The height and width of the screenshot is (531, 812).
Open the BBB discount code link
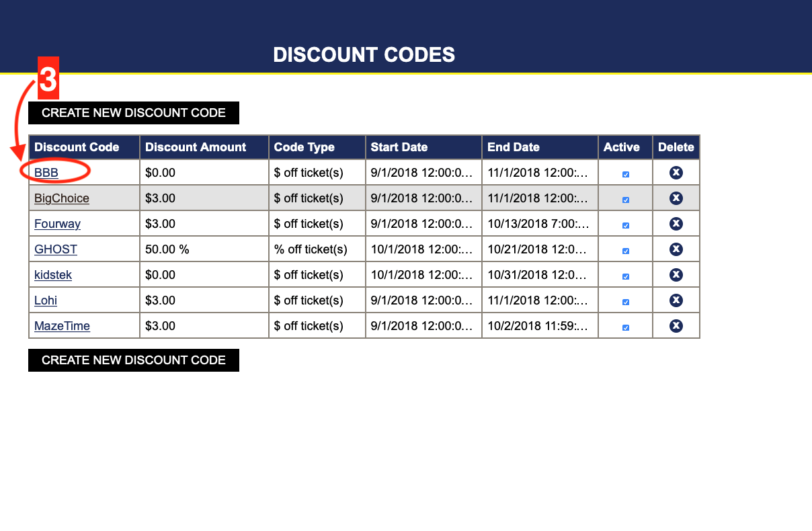pos(46,173)
